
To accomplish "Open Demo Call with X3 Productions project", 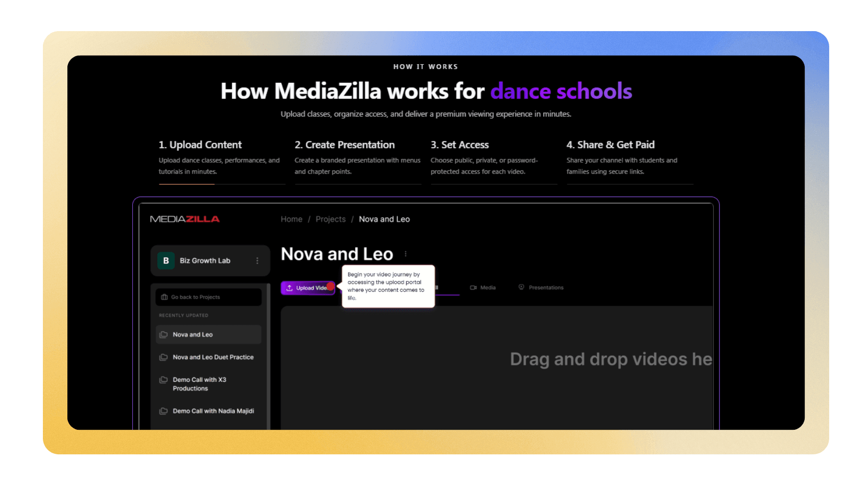I will 208,384.
